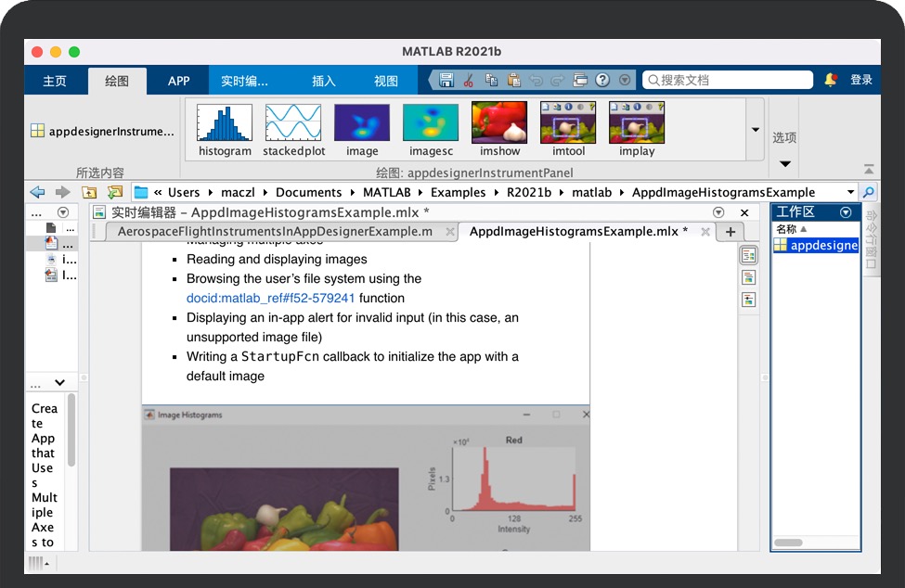This screenshot has height=588, width=905.
Task: Click the Cut scissors icon
Action: pyautogui.click(x=469, y=81)
